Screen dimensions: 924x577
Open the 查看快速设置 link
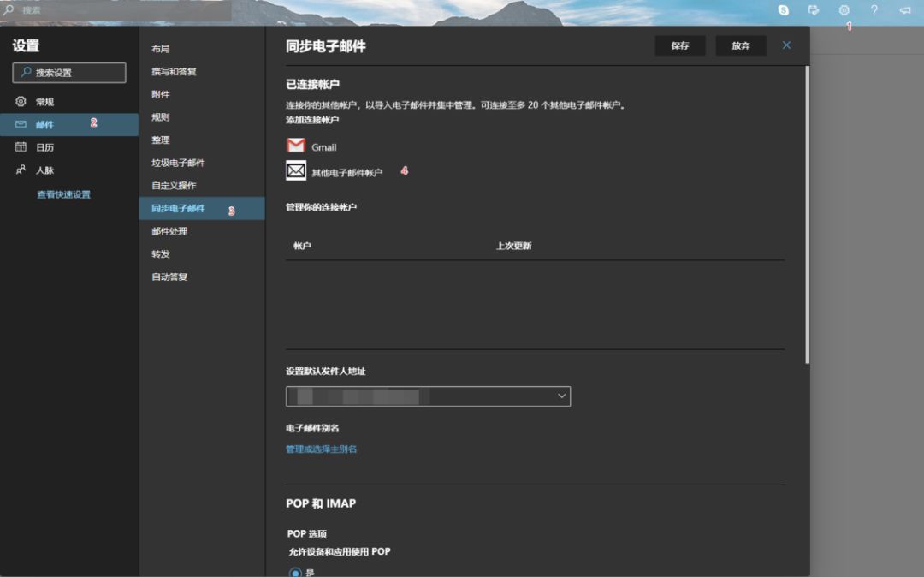tap(63, 194)
